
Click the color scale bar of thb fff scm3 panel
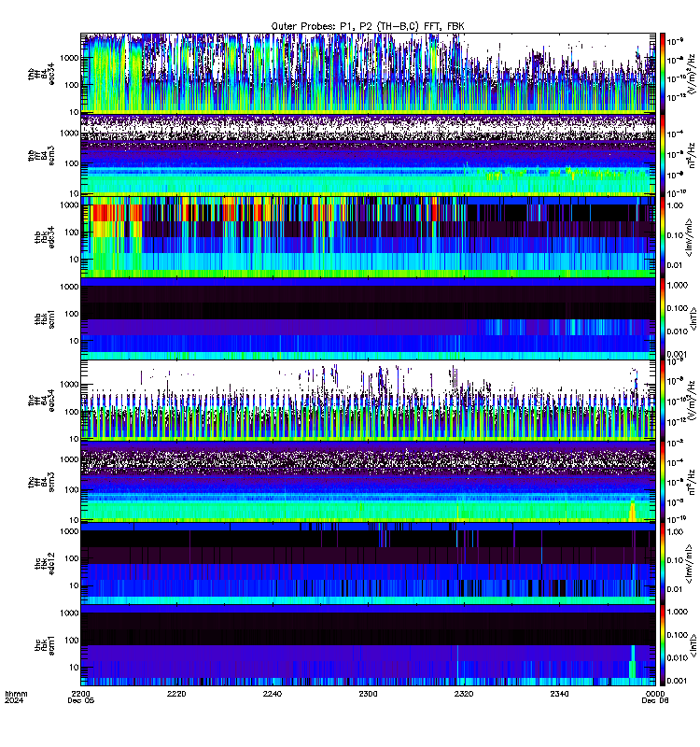tap(663, 155)
